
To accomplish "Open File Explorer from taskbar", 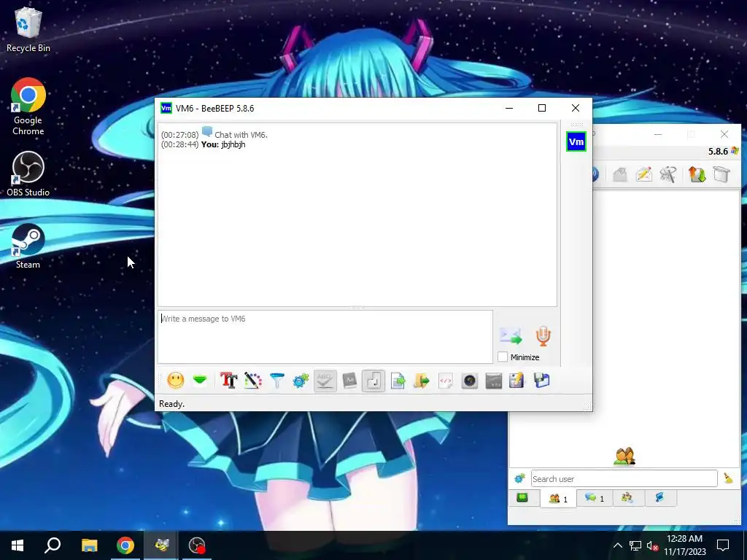I will pyautogui.click(x=89, y=545).
